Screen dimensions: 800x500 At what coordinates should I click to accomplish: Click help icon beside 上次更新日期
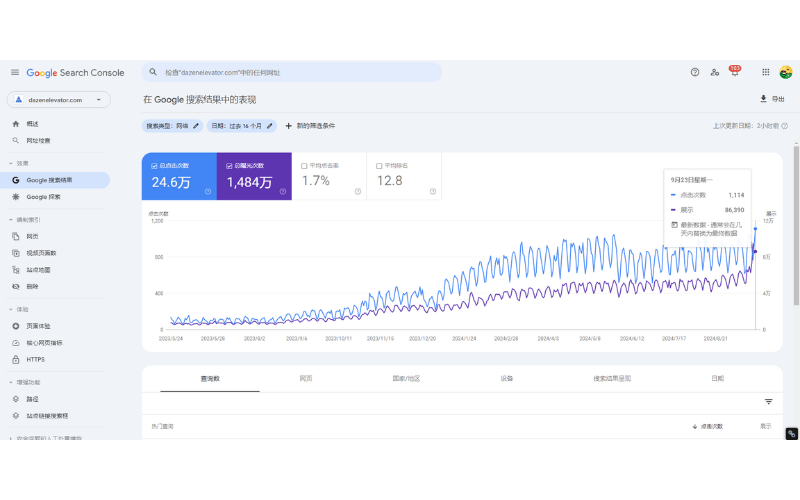784,126
